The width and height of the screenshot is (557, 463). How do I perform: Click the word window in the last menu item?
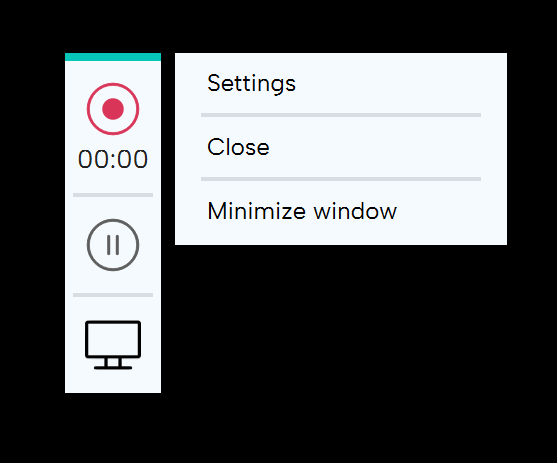click(x=355, y=211)
